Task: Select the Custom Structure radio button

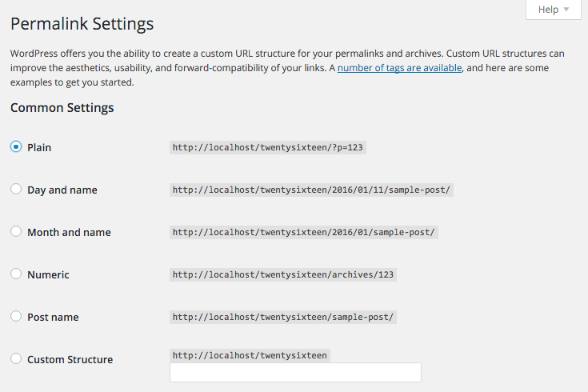Action: (16, 358)
